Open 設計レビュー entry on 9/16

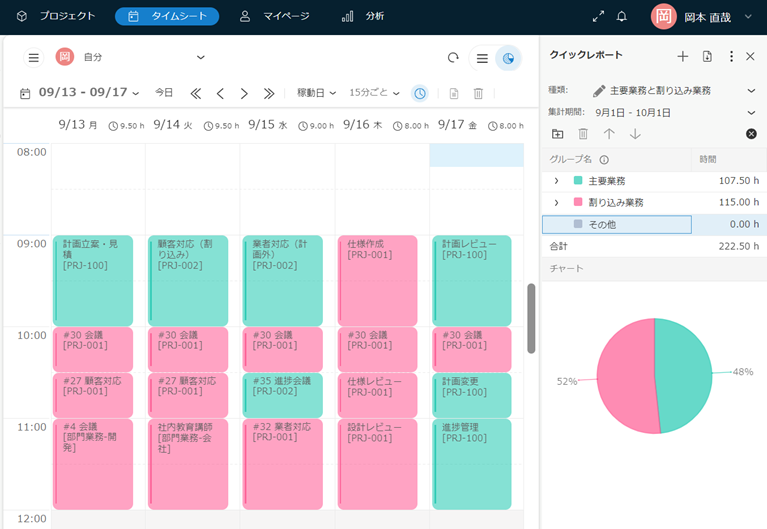point(378,464)
